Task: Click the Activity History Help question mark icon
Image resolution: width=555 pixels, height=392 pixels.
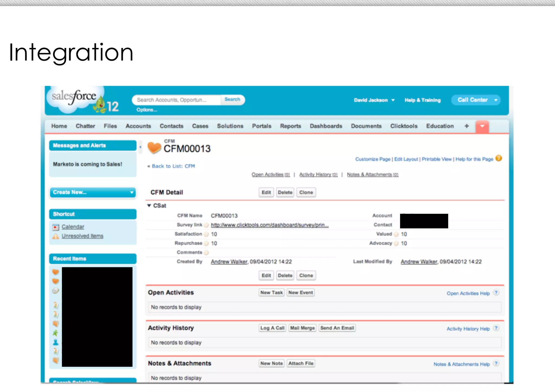Action: pos(496,328)
